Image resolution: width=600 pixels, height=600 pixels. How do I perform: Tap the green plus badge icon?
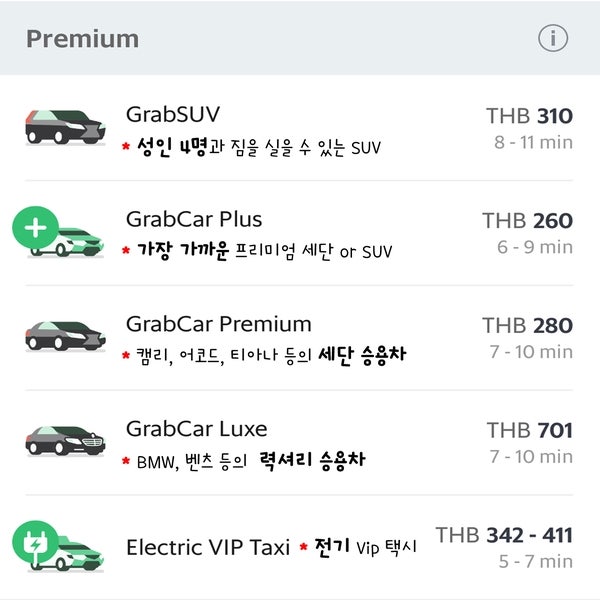point(36,228)
